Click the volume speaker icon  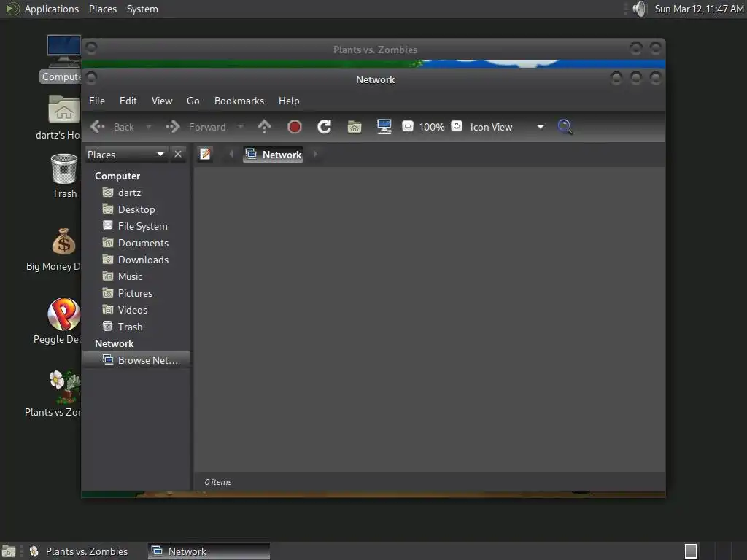pyautogui.click(x=639, y=9)
